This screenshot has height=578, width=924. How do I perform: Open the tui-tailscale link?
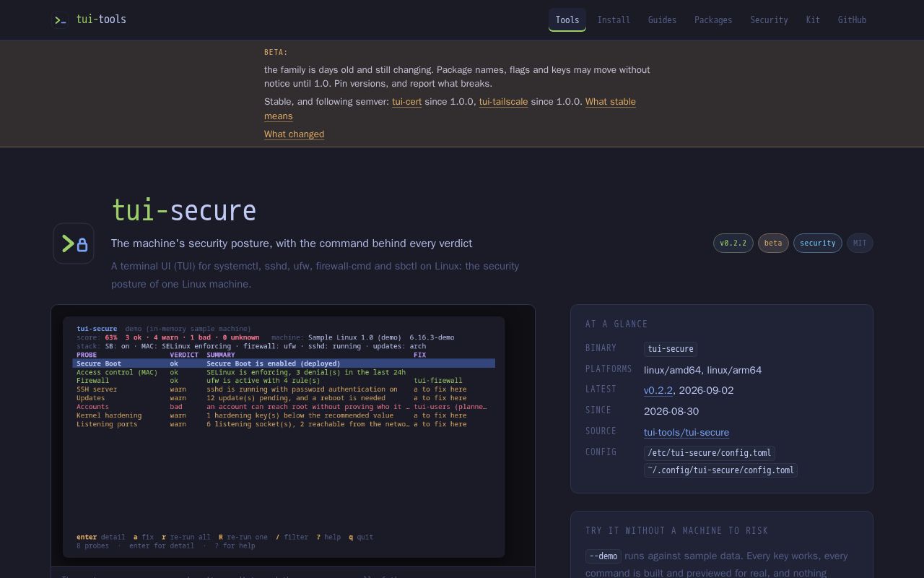(503, 102)
